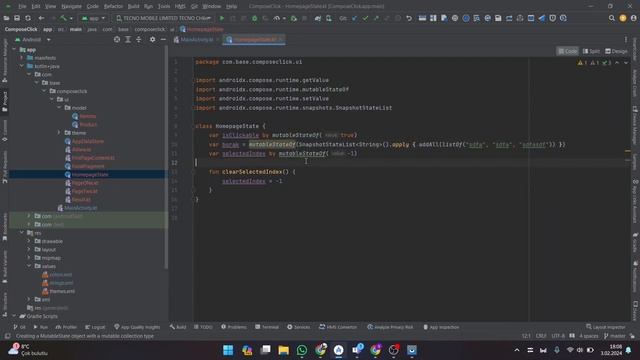The image size is (640, 360).
Task: Click the master git branch status widget
Action: (615, 336)
